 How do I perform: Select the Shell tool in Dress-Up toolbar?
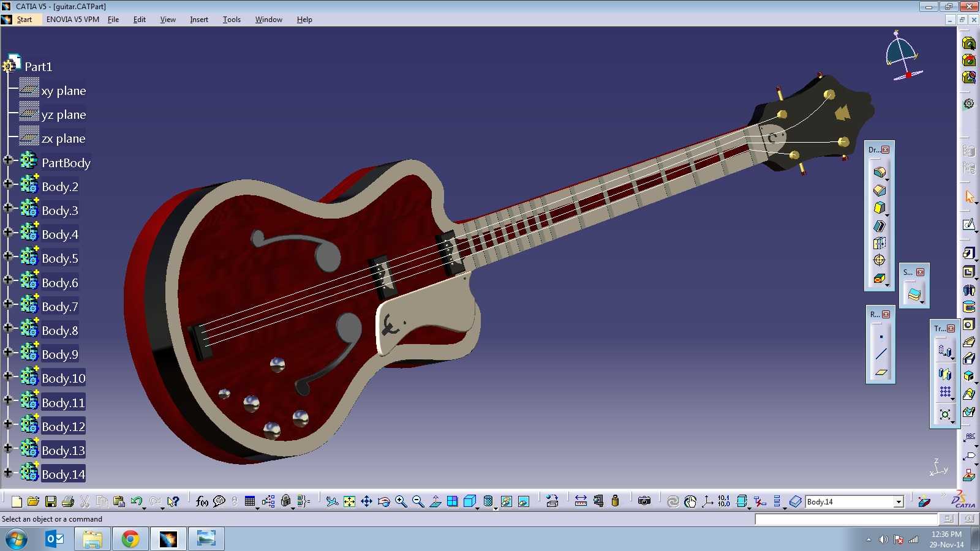tap(879, 225)
